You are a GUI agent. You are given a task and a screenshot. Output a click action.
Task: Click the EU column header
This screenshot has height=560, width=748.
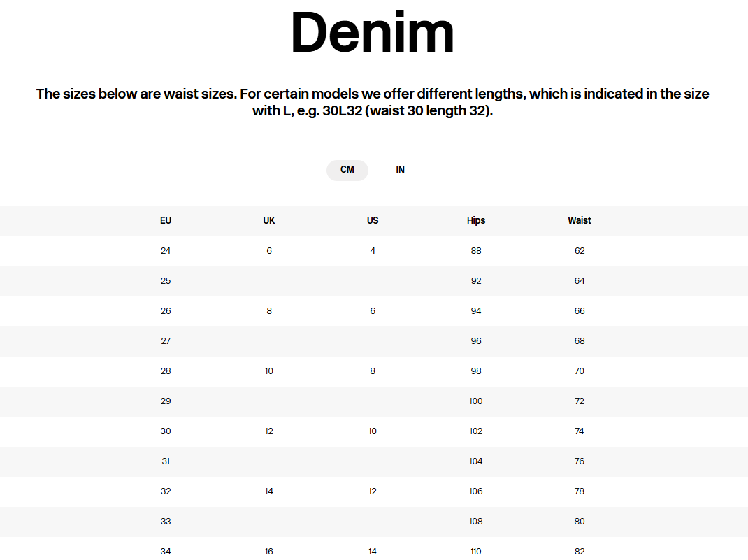pyautogui.click(x=166, y=220)
